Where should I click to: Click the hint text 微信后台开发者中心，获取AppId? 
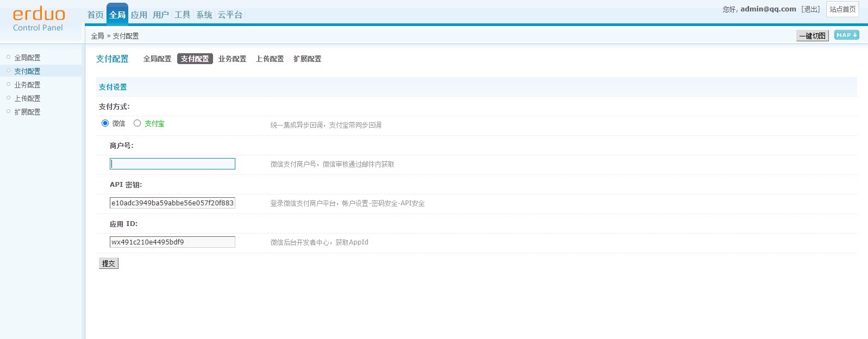320,242
